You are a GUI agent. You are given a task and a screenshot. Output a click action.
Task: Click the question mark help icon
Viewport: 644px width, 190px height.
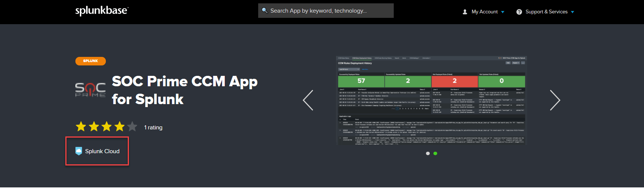pos(519,12)
